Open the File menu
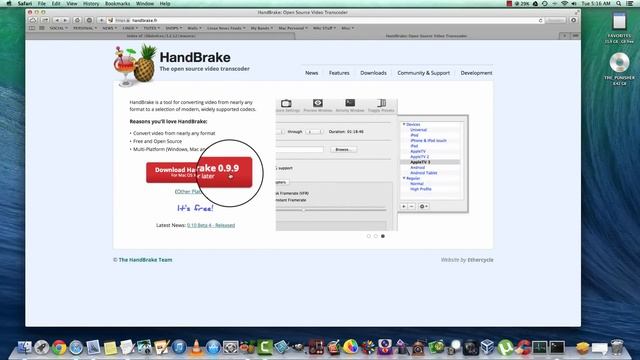Viewport: 640px width, 360px height. point(42,4)
